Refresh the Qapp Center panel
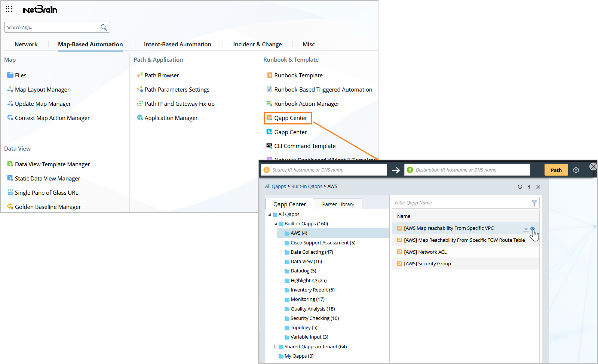This screenshot has height=364, width=598. click(520, 187)
